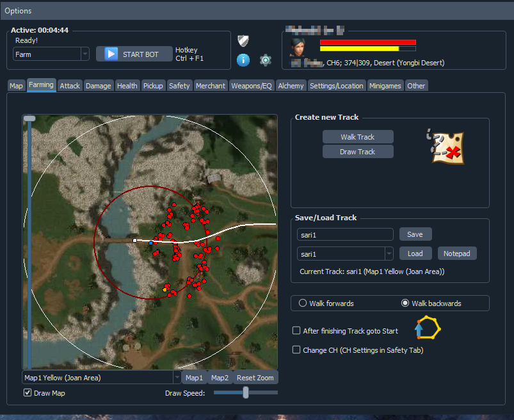Click the treasure map track icon
Screen dimensions: 514x420
click(x=446, y=145)
